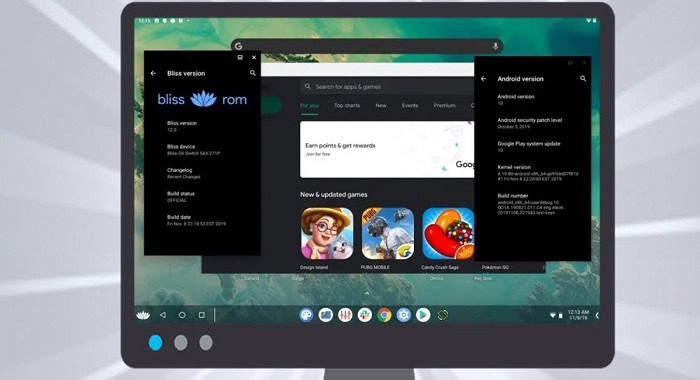The width and height of the screenshot is (700, 380).
Task: Tap the home circle navigation button
Action: pos(182,315)
